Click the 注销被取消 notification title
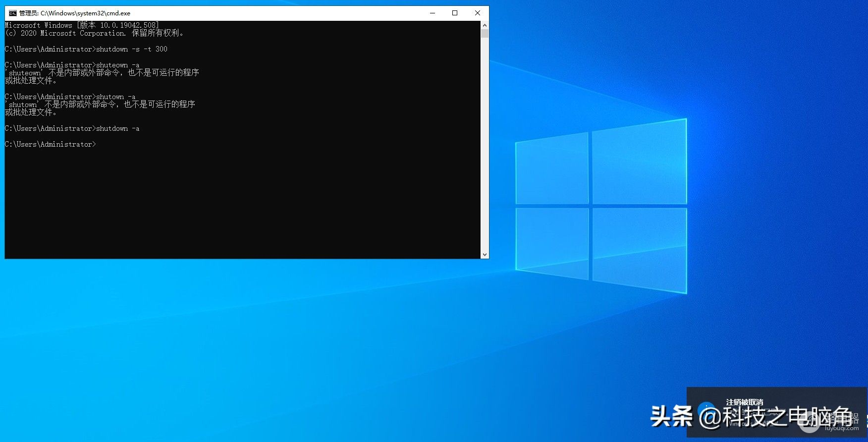The width and height of the screenshot is (868, 442). [x=745, y=402]
